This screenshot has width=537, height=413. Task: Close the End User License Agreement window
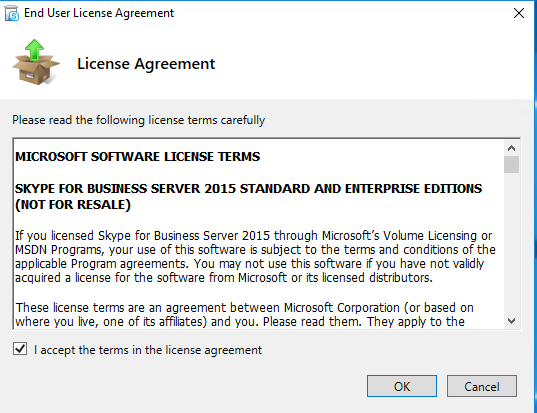[519, 13]
